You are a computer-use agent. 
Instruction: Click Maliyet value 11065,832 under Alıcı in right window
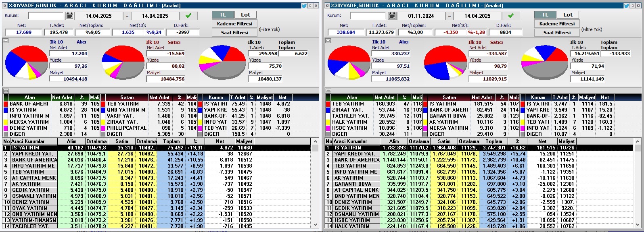tap(391, 79)
